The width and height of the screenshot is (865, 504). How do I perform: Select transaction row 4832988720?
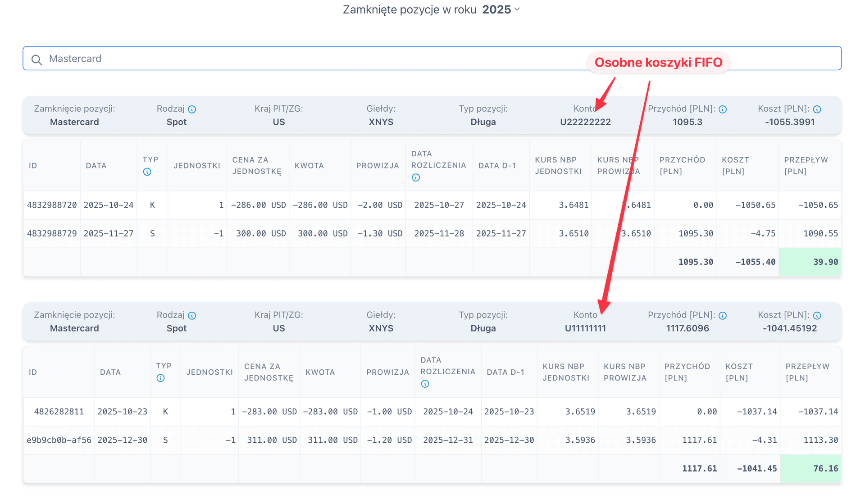(x=52, y=205)
